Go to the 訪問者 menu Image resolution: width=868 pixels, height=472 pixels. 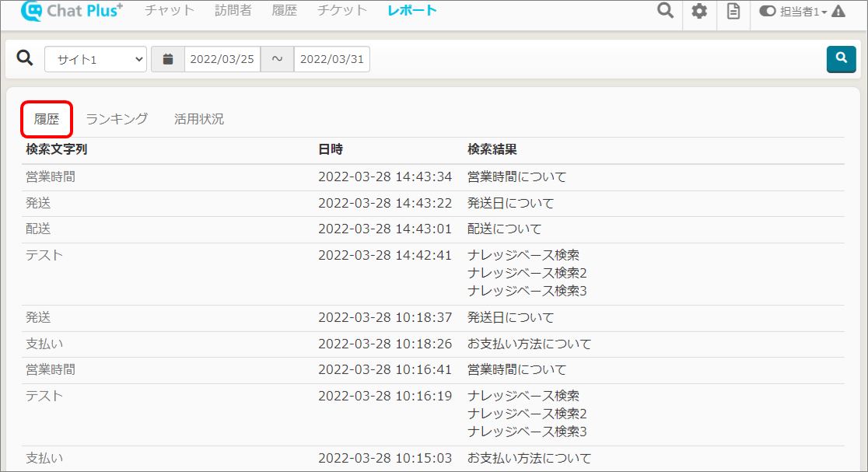pos(233,11)
